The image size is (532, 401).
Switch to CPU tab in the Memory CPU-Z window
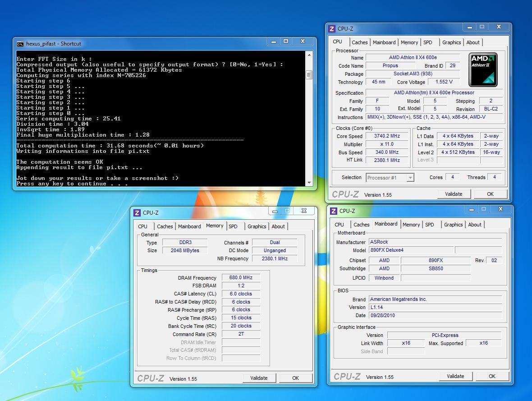click(x=143, y=226)
